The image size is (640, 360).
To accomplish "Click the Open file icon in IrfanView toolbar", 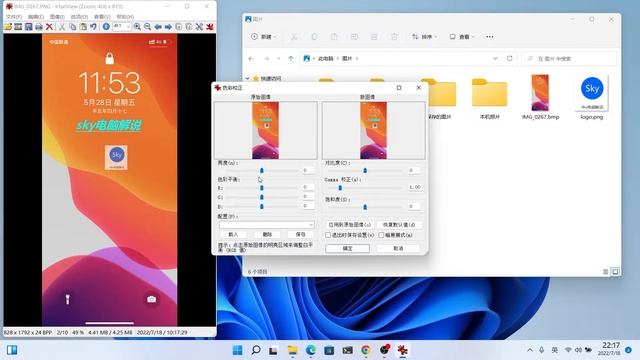I will click(x=8, y=27).
